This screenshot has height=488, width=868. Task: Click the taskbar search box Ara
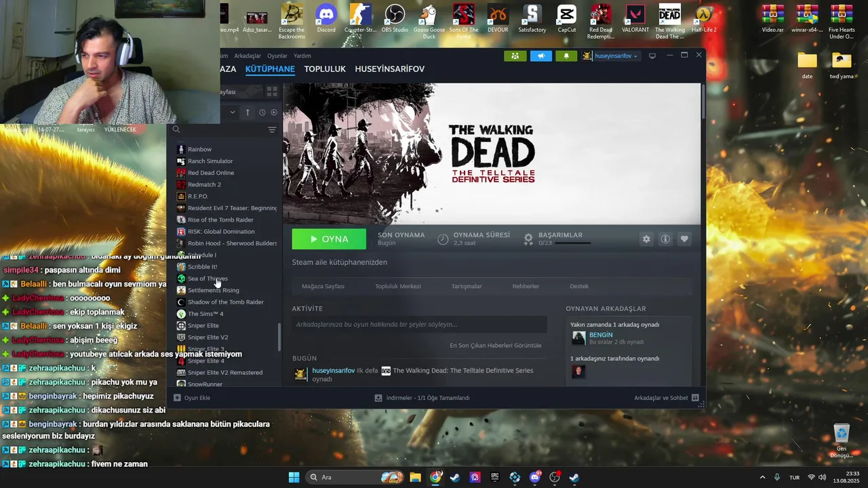pos(355,477)
